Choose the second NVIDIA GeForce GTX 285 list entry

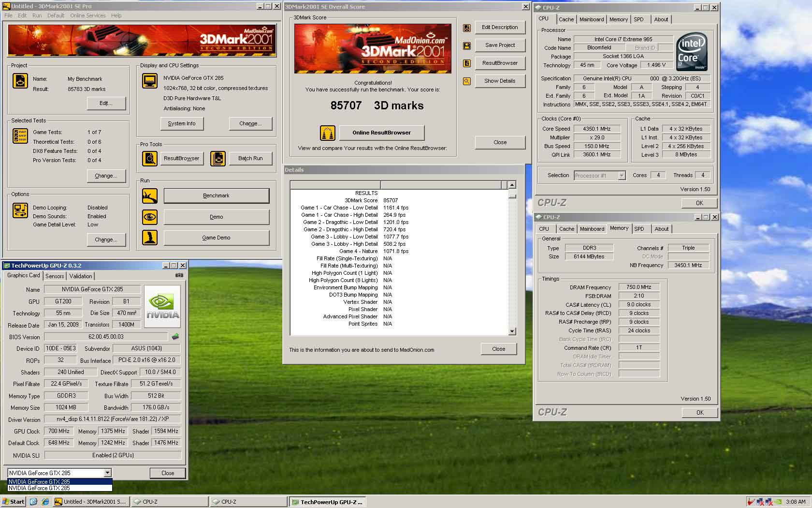click(x=59, y=488)
